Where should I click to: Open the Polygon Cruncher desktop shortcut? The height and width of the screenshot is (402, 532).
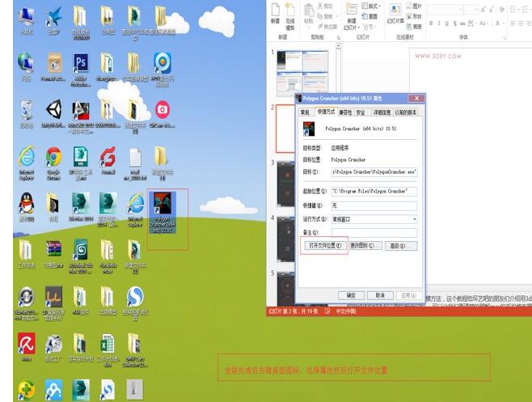[163, 213]
